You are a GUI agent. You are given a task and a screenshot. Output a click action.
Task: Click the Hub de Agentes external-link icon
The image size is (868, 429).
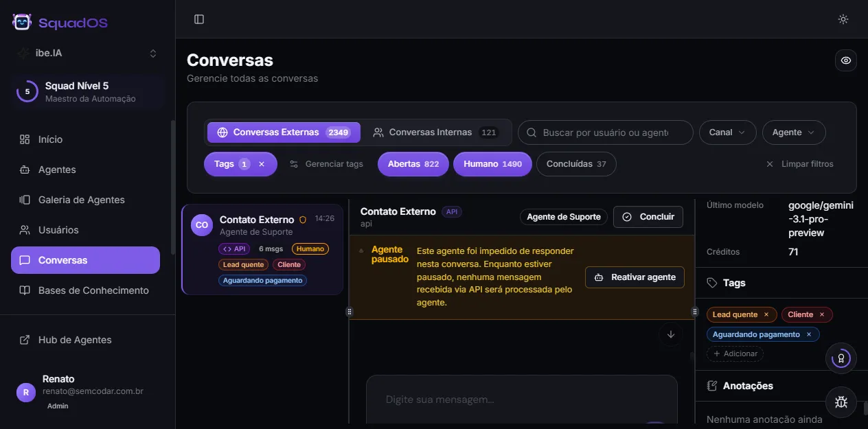click(x=25, y=340)
